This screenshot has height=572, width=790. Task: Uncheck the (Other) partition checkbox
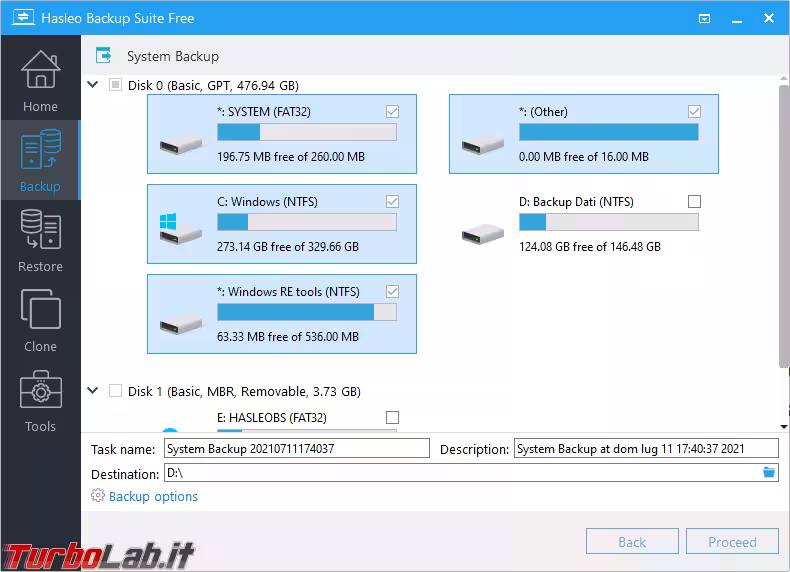694,111
